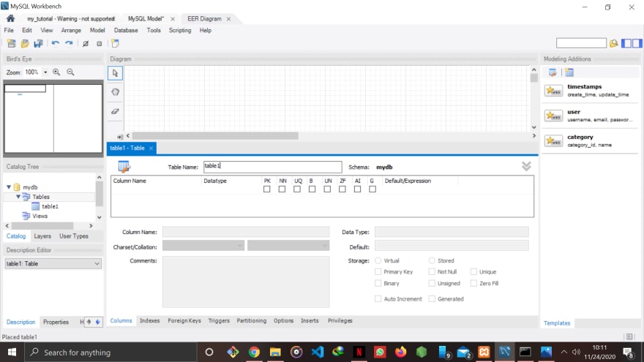Switch to the Layers tab

click(x=42, y=236)
